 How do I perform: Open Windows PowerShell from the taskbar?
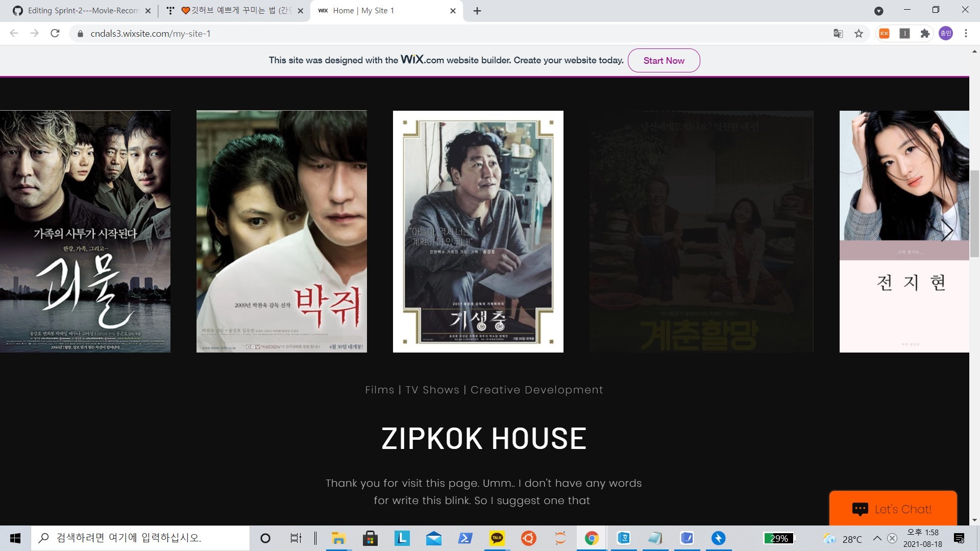(x=465, y=538)
